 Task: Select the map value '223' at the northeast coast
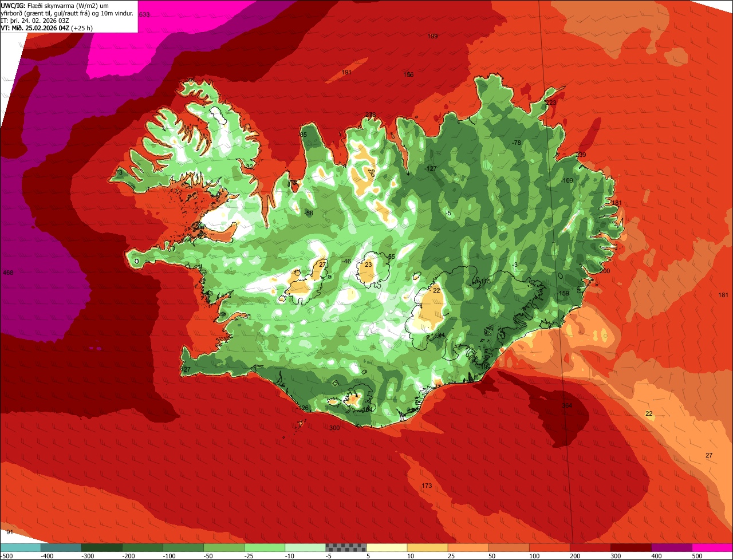(x=551, y=102)
